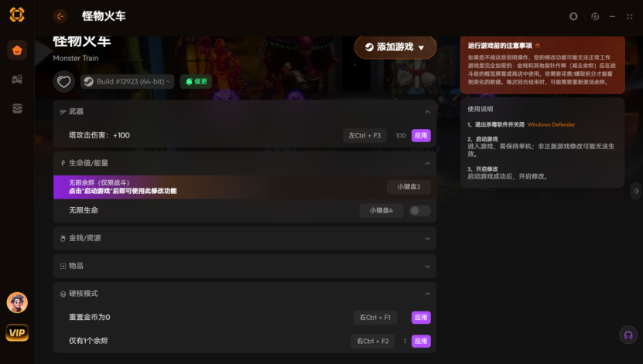The image size is (643, 364).
Task: Change the 小键盘4 hotkey for 无限生命
Action: (x=381, y=210)
